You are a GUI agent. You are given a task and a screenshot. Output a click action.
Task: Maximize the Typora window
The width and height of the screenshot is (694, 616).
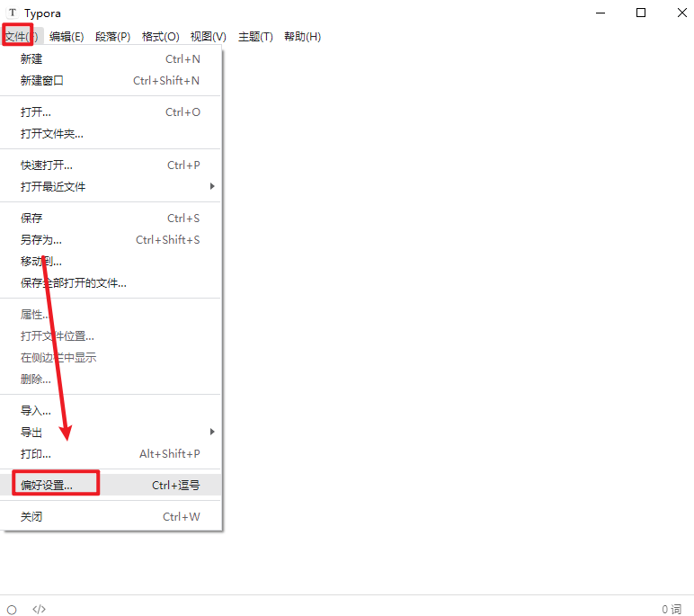tap(641, 13)
